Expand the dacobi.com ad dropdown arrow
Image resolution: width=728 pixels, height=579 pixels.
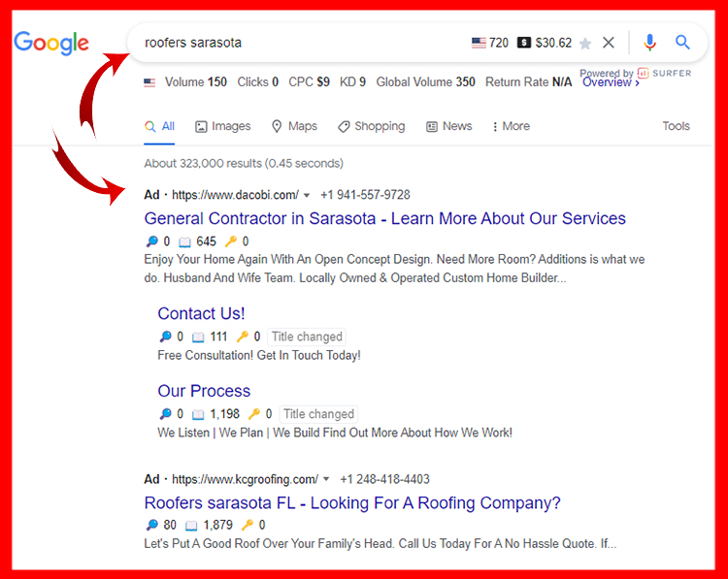(307, 195)
